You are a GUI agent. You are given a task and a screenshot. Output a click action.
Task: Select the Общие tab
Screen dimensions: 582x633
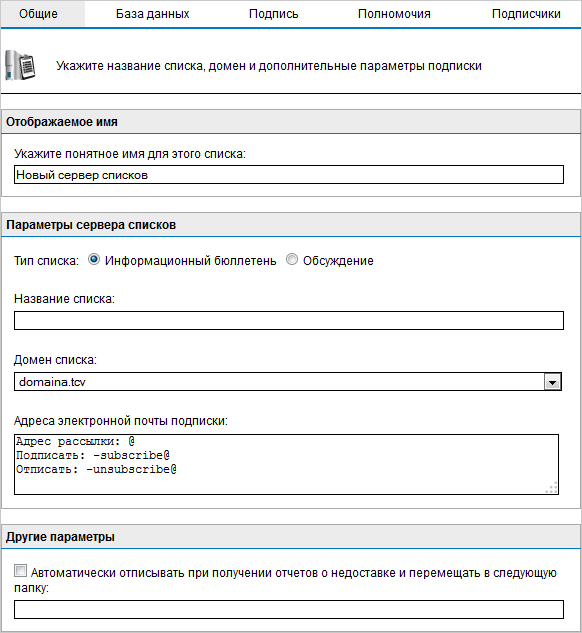click(38, 14)
